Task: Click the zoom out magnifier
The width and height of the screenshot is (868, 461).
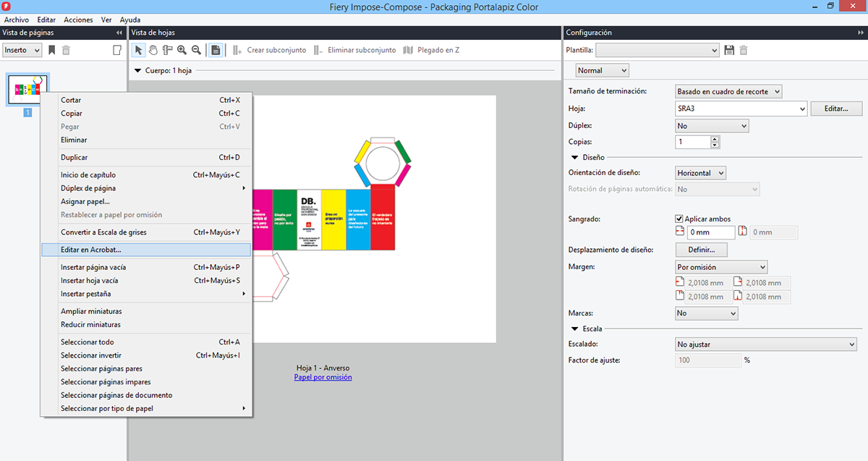Action: [196, 50]
